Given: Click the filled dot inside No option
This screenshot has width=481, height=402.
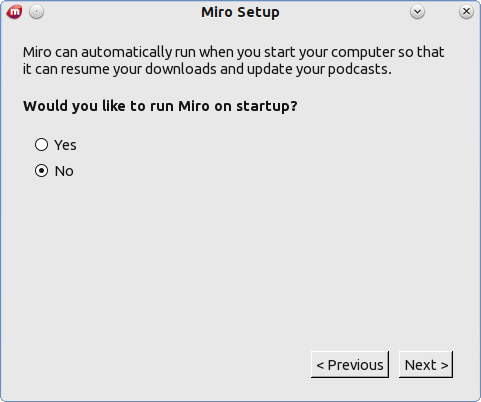Looking at the screenshot, I should 41,171.
